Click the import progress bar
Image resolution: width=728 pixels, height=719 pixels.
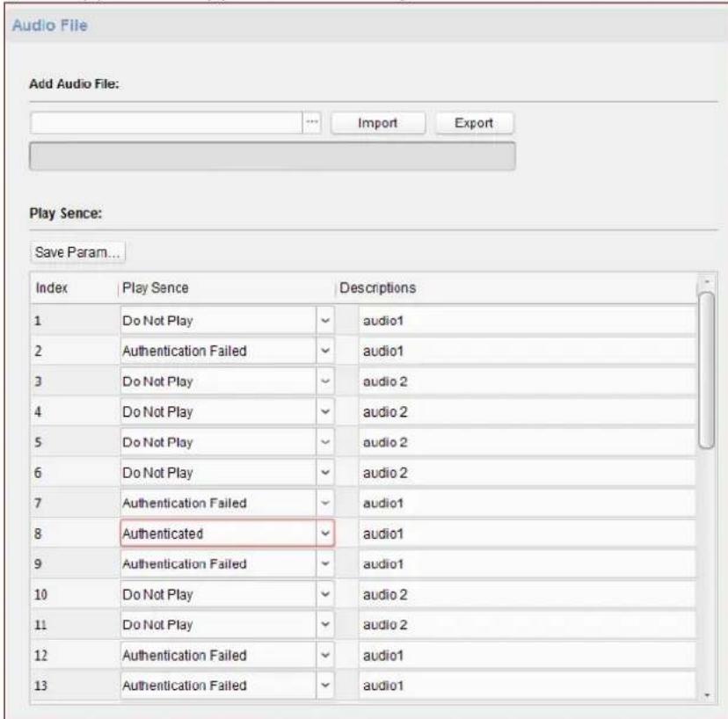[272, 156]
